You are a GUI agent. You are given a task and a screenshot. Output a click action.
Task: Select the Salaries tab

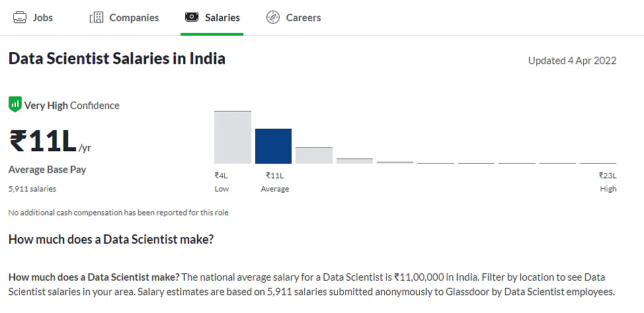pos(222,18)
